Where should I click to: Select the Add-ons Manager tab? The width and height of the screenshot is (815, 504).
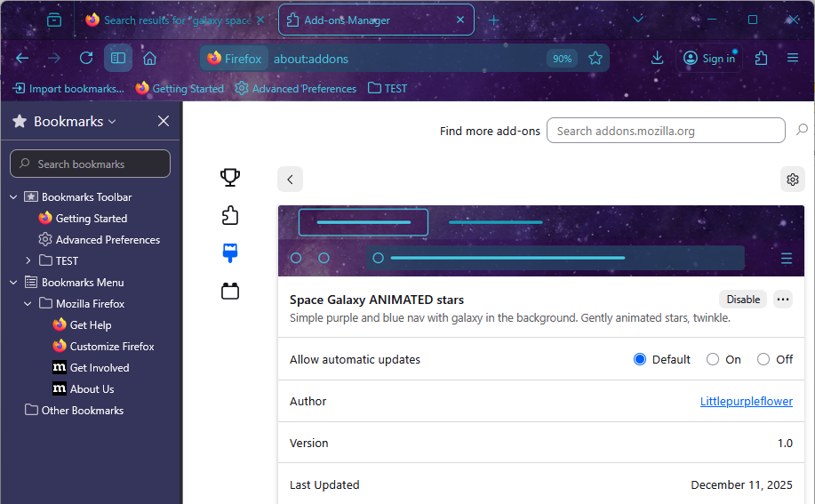coord(376,20)
